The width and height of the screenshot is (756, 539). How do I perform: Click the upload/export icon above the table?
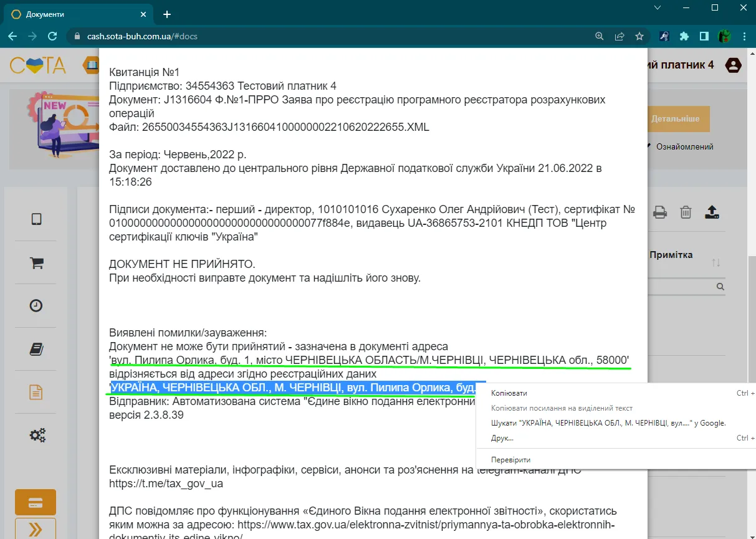[x=712, y=212]
